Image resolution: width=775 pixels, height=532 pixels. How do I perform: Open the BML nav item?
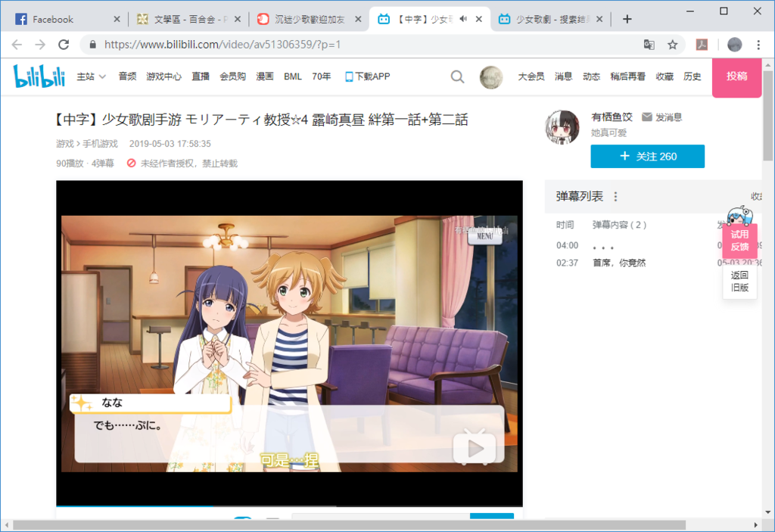pos(293,76)
